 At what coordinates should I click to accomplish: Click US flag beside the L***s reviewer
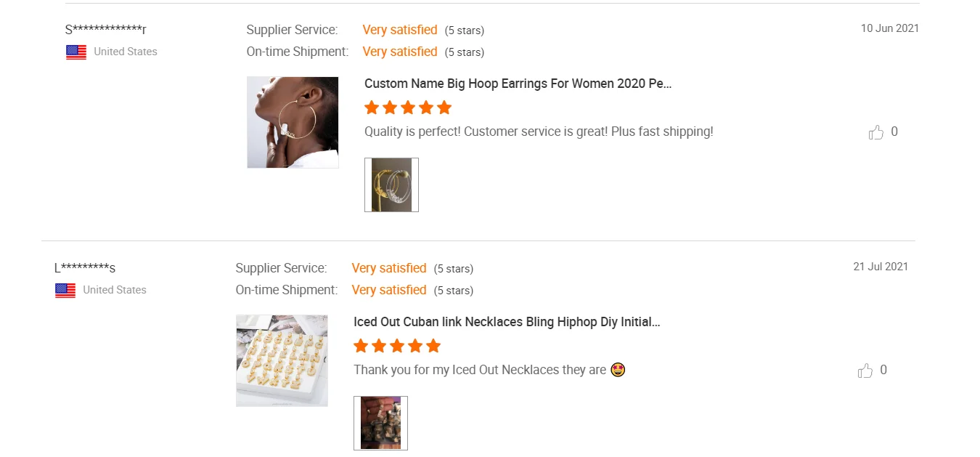65,291
